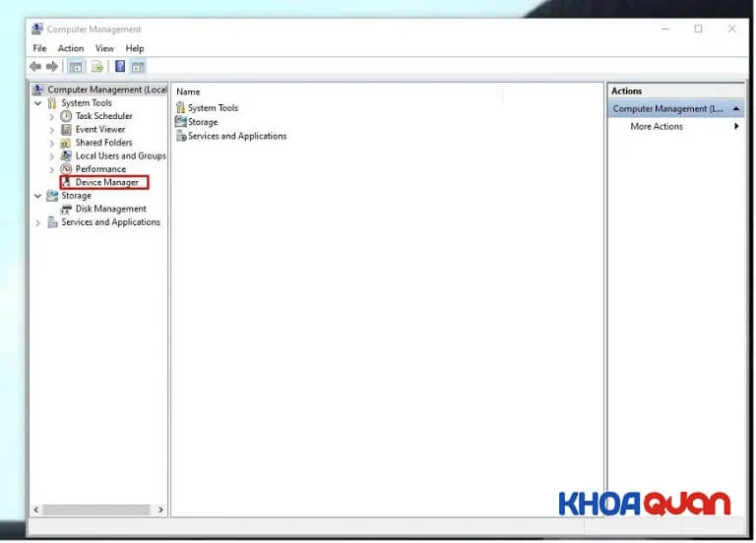Image resolution: width=756 pixels, height=543 pixels.
Task: Click the Device Manager icon in tree
Action: coord(67,182)
